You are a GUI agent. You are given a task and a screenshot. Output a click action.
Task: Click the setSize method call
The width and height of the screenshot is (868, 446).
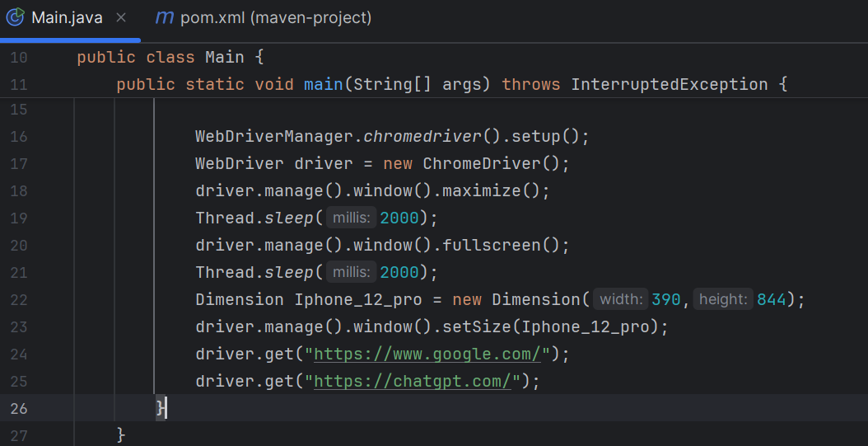pyautogui.click(x=477, y=327)
